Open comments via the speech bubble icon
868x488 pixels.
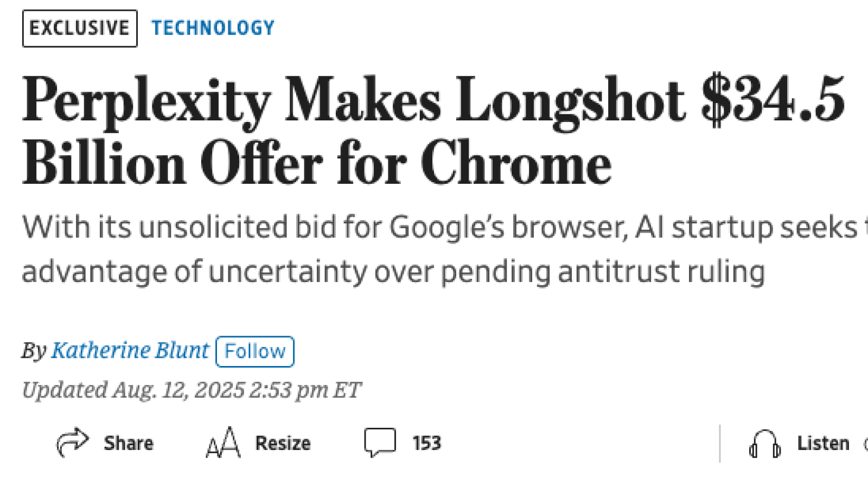pos(380,442)
